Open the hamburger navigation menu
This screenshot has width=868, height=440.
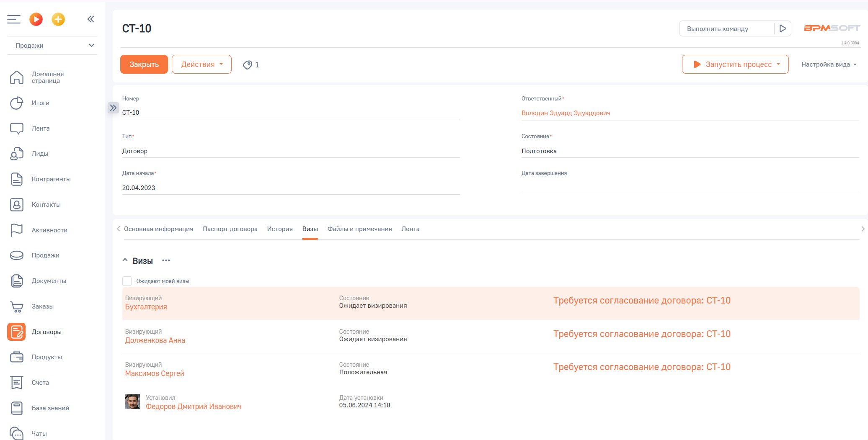coord(14,19)
